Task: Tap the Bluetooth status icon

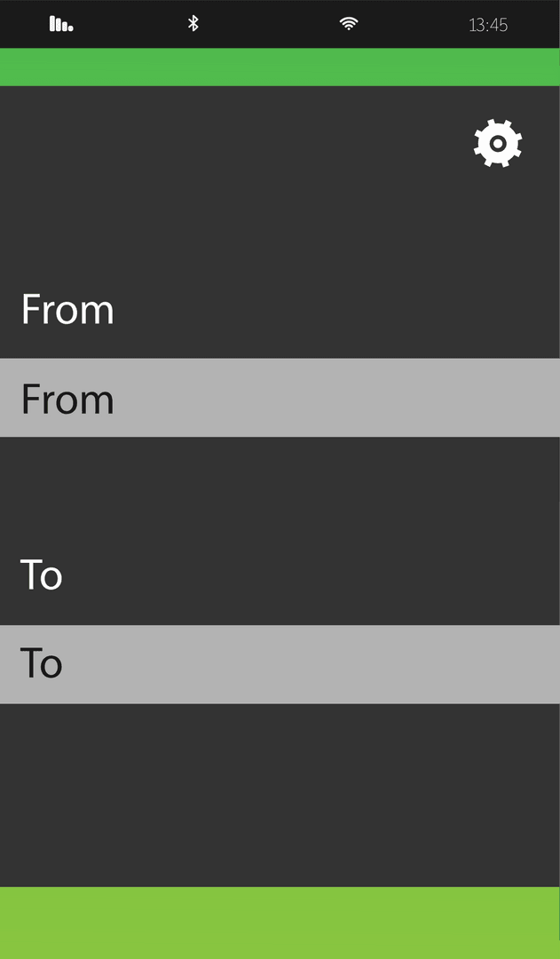Action: pyautogui.click(x=193, y=24)
